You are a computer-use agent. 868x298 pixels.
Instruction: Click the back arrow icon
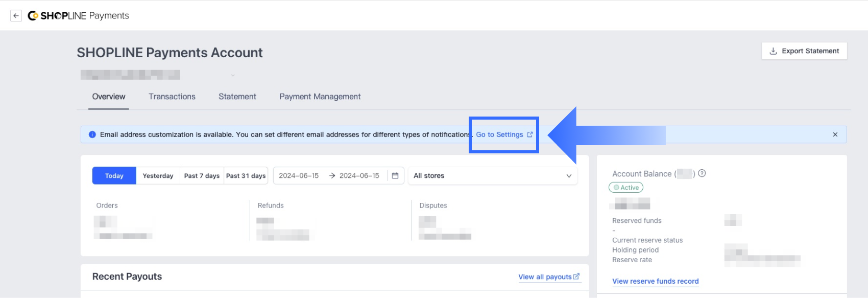[16, 16]
